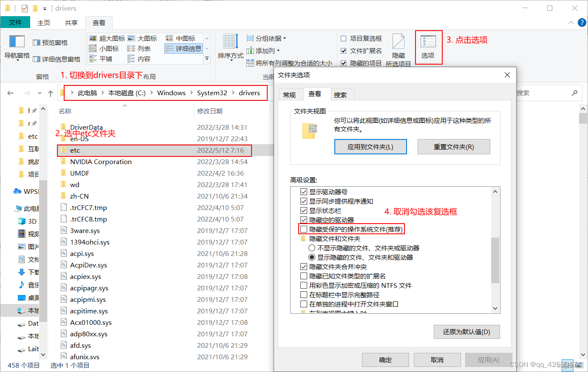
Task: Click Cancel (取消) in folder options
Action: click(x=437, y=360)
